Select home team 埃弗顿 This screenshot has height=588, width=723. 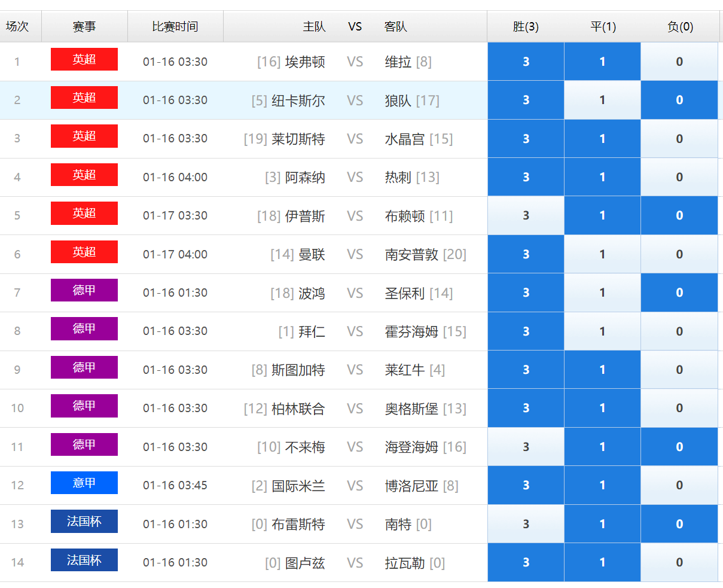coord(305,62)
